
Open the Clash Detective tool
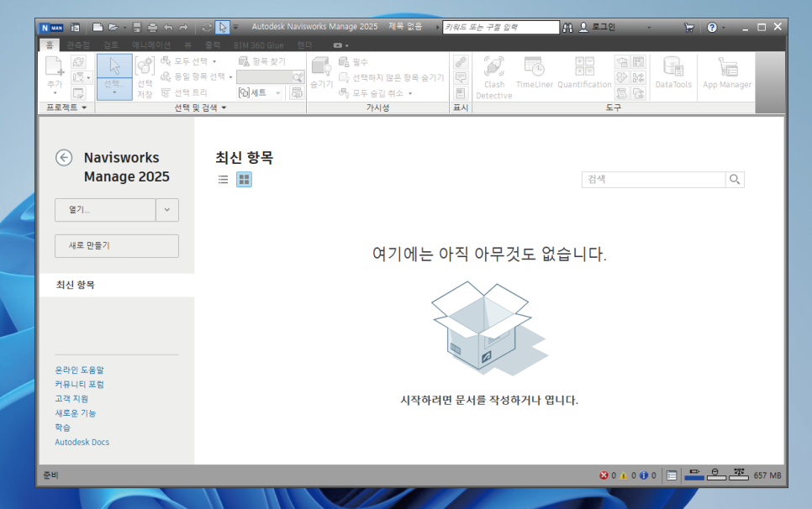(494, 77)
